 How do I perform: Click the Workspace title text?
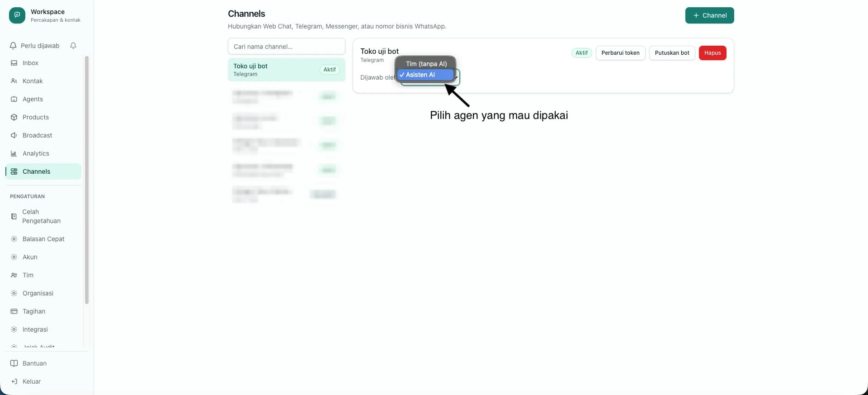coord(47,12)
